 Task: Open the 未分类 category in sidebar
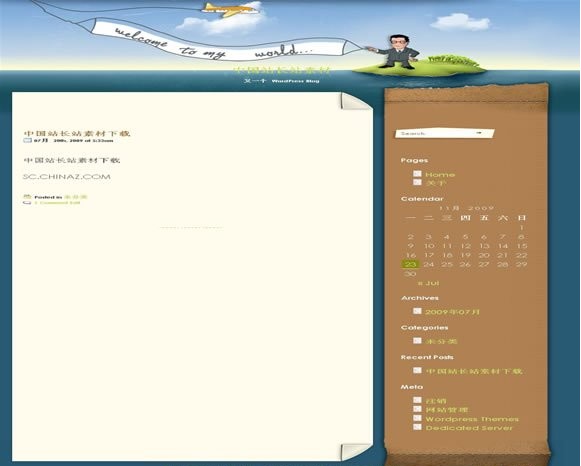(441, 342)
